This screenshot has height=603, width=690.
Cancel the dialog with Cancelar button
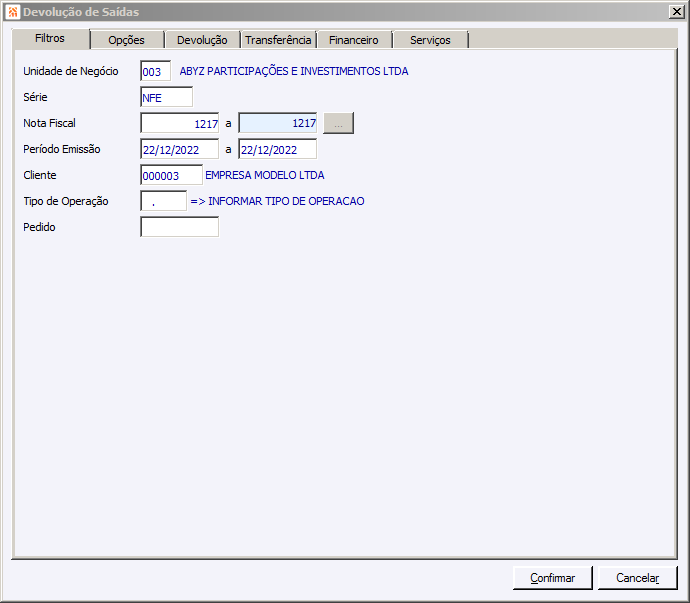coord(638,578)
